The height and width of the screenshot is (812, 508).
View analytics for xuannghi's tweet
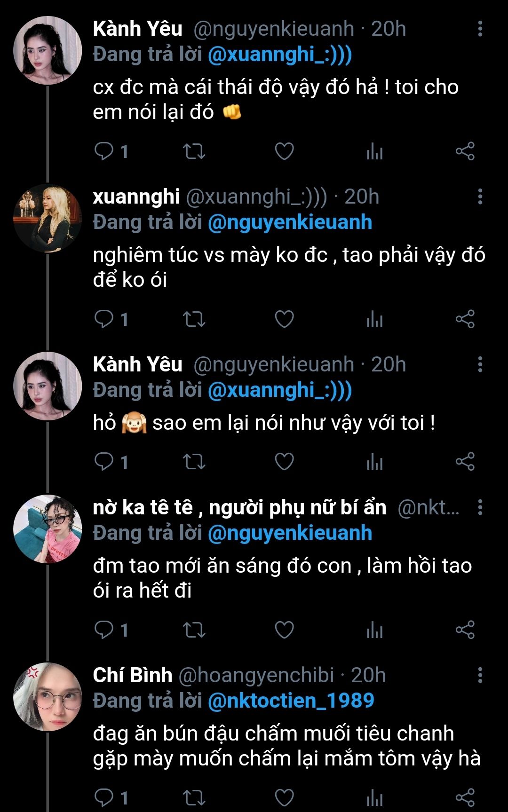tap(374, 319)
